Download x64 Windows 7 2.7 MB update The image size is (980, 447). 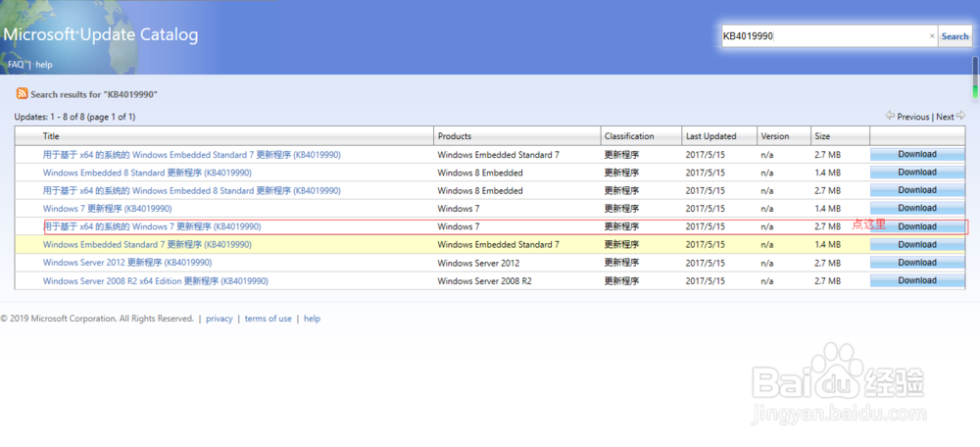point(917,226)
